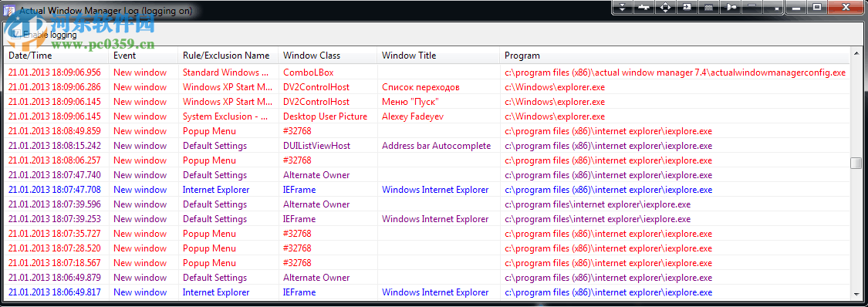The image size is (868, 307).
Task: Click the 18:07:47.708 blue timestamp
Action: (55, 190)
